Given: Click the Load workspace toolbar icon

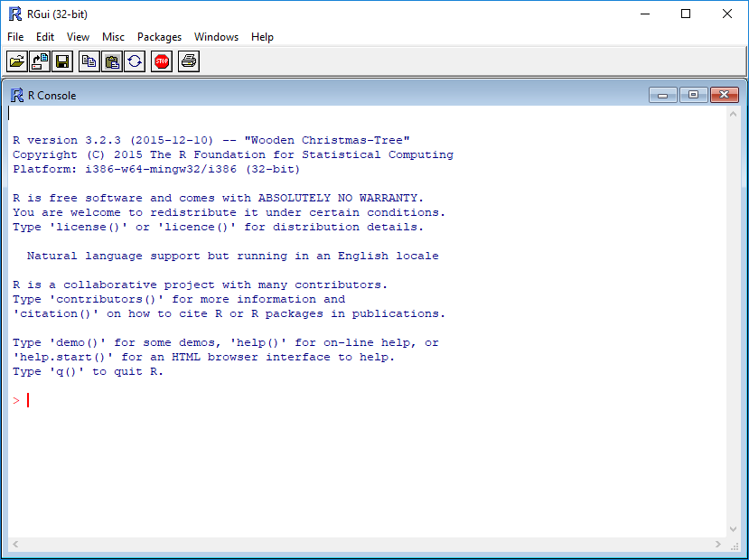Looking at the screenshot, I should [x=40, y=61].
